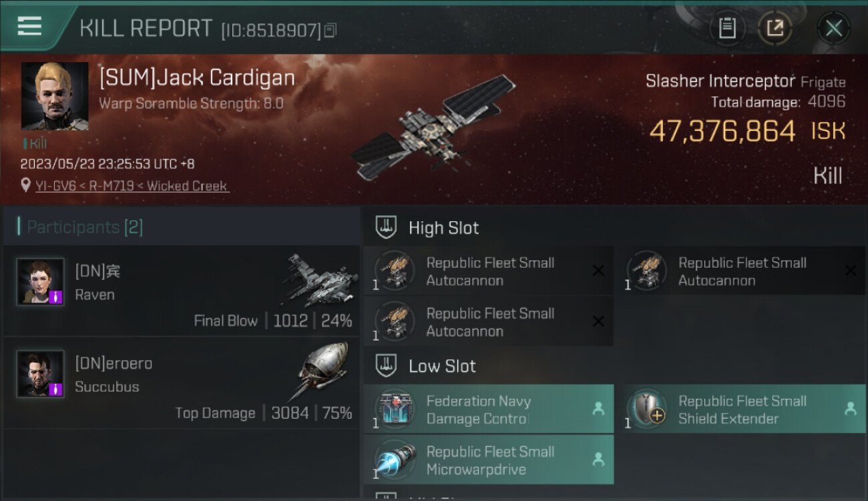Click the first Republic Fleet Small Autocannon X mark
Image resolution: width=868 pixels, height=501 pixels.
tap(598, 271)
